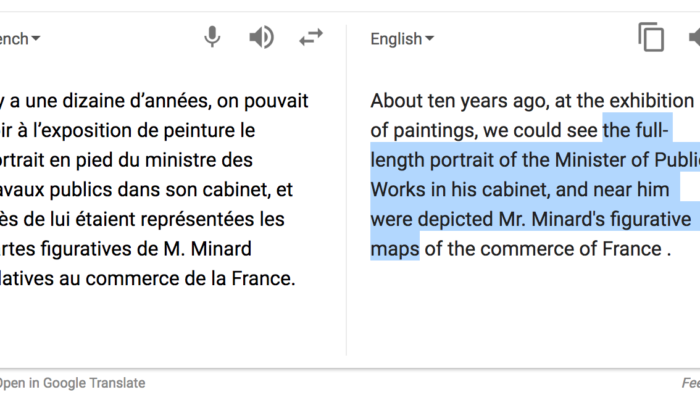Place cursor in the French source text box
The image size is (700, 400).
click(154, 189)
